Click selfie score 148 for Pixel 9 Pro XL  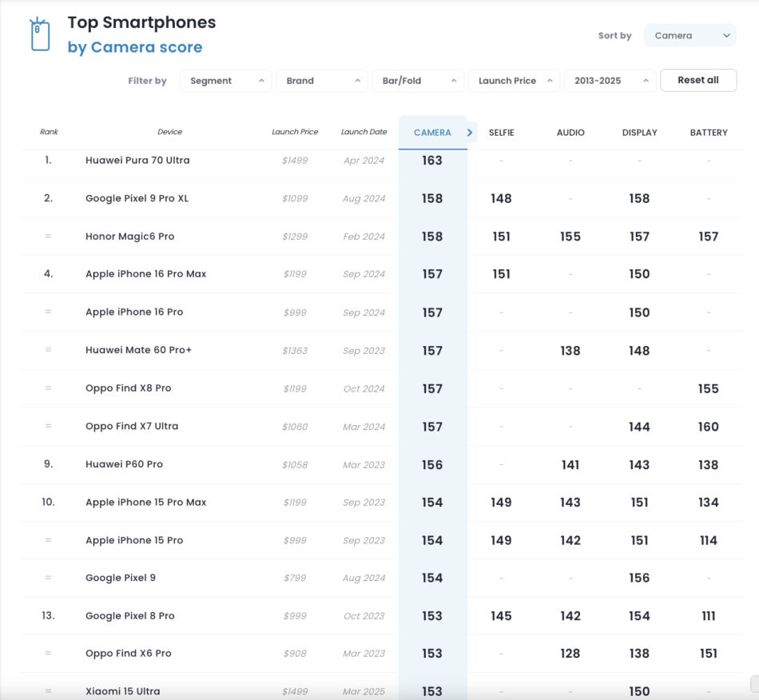pos(501,198)
